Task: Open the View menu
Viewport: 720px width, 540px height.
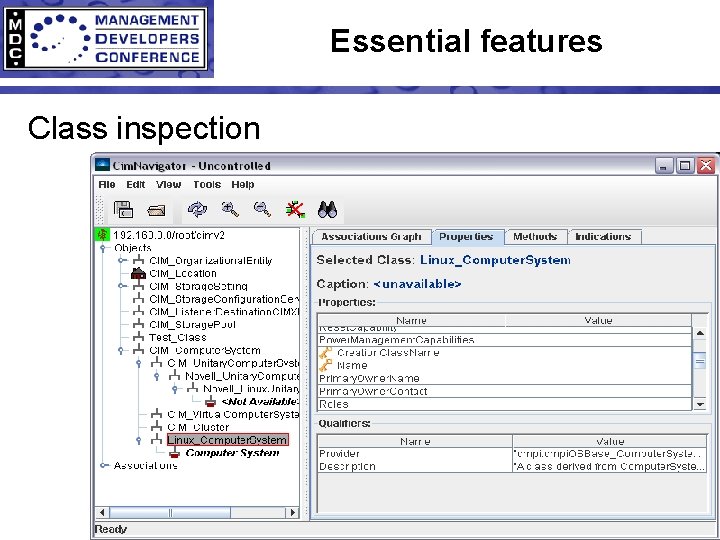Action: tap(169, 185)
